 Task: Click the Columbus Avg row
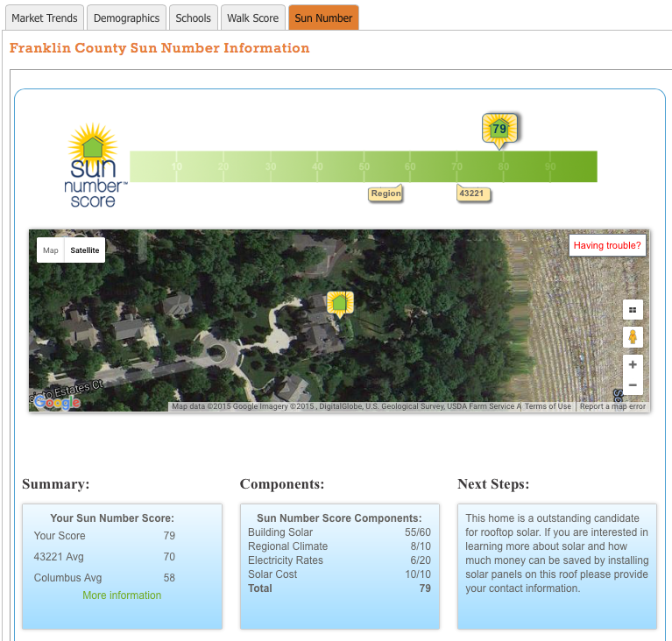104,578
